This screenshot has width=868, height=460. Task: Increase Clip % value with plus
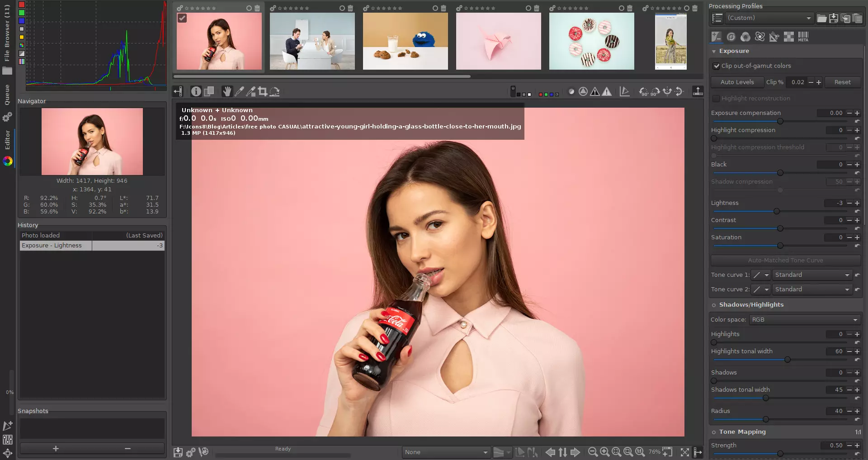[819, 82]
